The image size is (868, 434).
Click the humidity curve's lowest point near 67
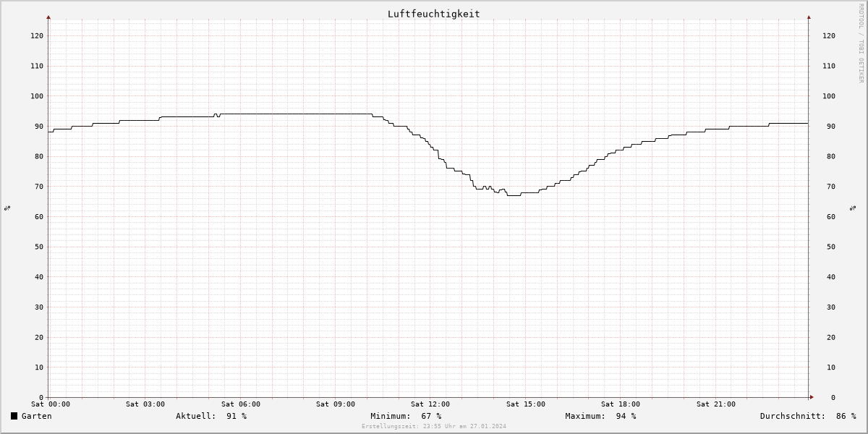click(x=514, y=195)
